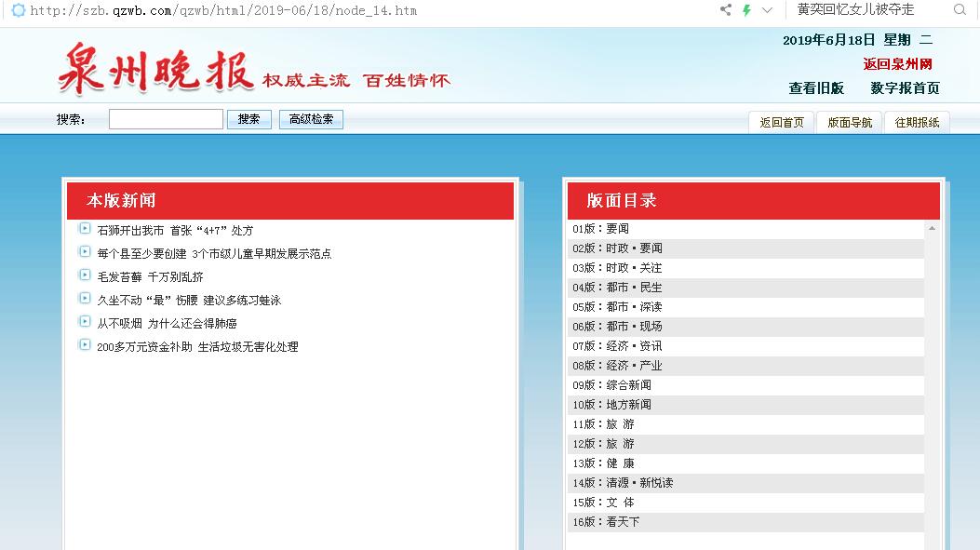This screenshot has height=550, width=980.
Task: Click the bullet icon beside 石狮开出我市 article
Action: [85, 229]
